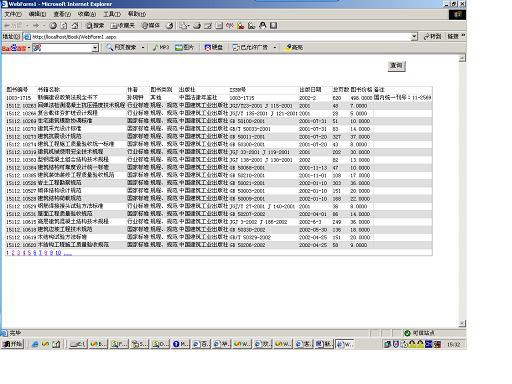Click the last icon on IE toolbar

(274, 25)
